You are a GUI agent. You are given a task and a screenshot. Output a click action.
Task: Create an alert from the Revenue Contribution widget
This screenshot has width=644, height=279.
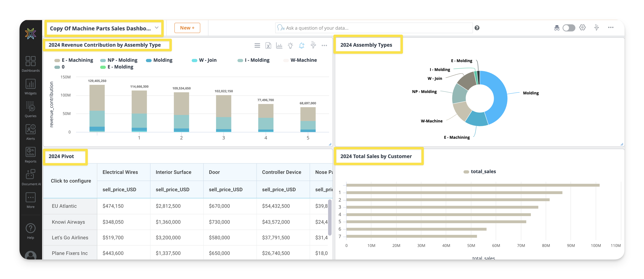[x=302, y=46]
